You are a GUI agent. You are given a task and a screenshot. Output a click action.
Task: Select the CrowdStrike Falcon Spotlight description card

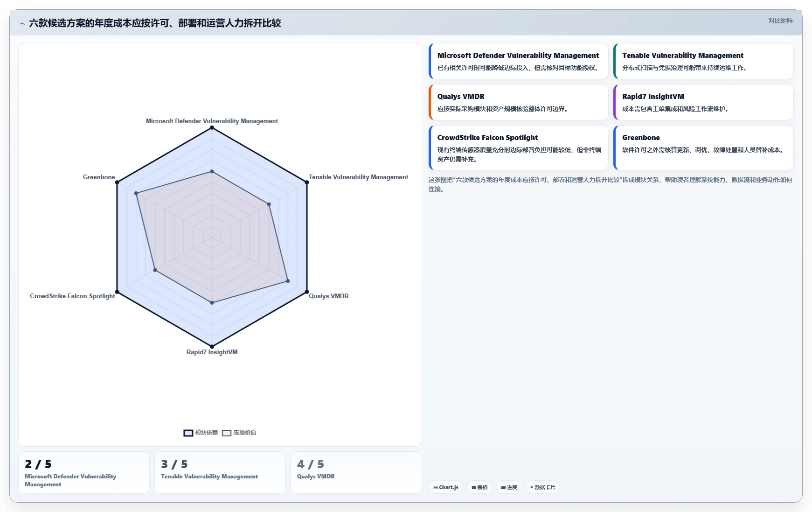pos(519,147)
